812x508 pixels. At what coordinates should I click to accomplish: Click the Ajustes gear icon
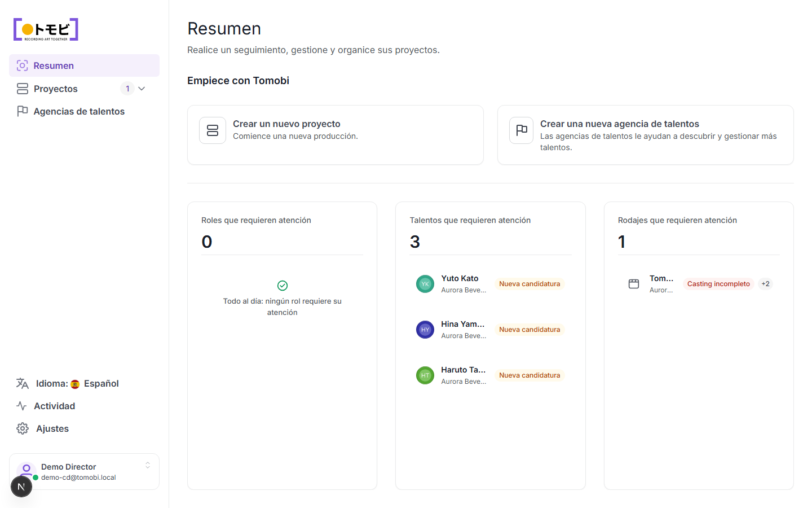(23, 428)
